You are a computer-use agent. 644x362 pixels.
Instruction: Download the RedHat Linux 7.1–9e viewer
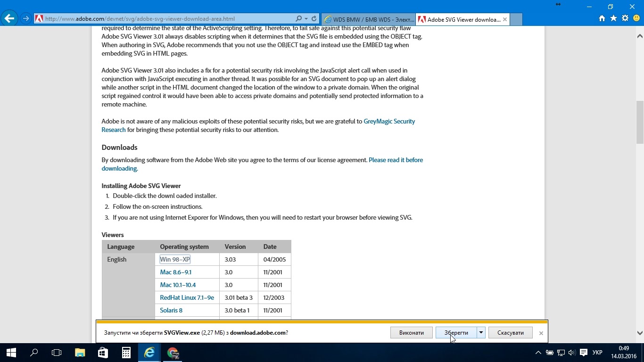coord(187,297)
